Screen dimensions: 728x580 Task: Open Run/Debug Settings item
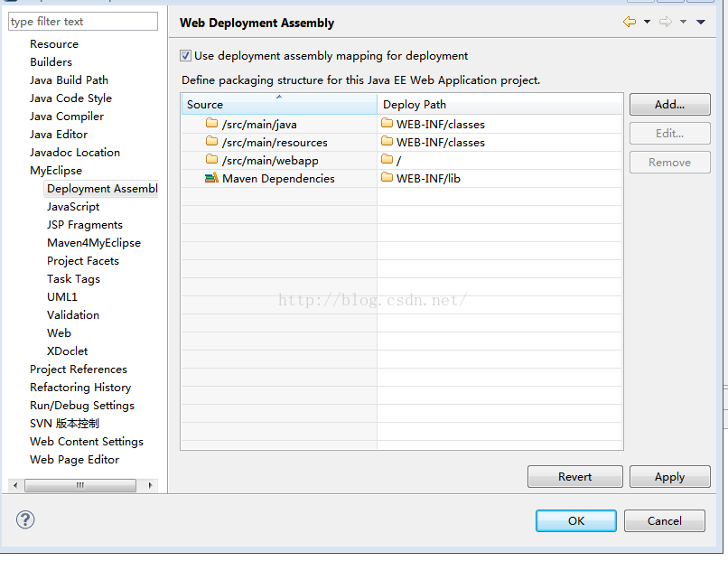[82, 406]
